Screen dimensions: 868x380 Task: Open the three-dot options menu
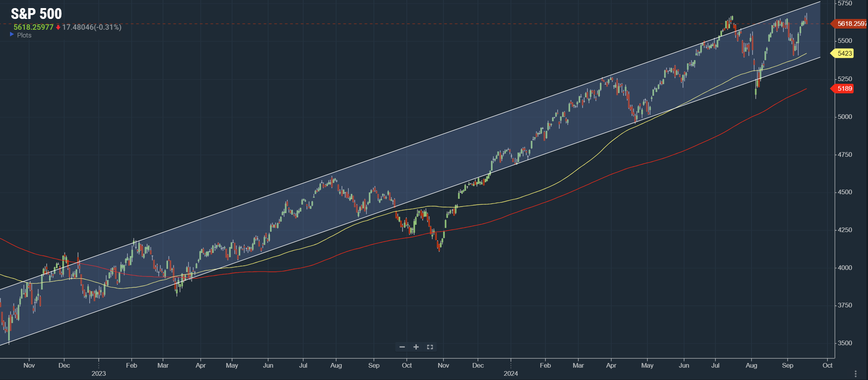click(856, 374)
